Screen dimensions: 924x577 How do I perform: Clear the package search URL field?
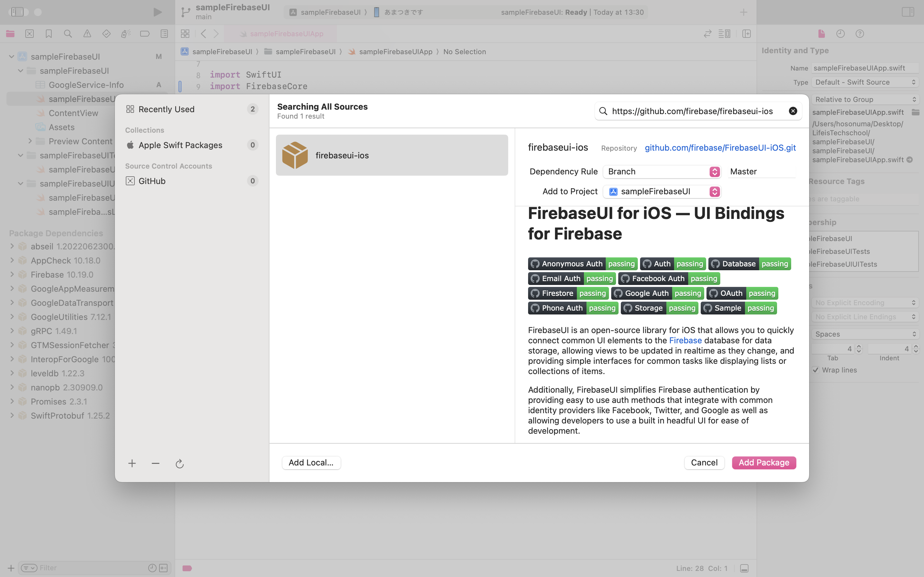tap(793, 111)
